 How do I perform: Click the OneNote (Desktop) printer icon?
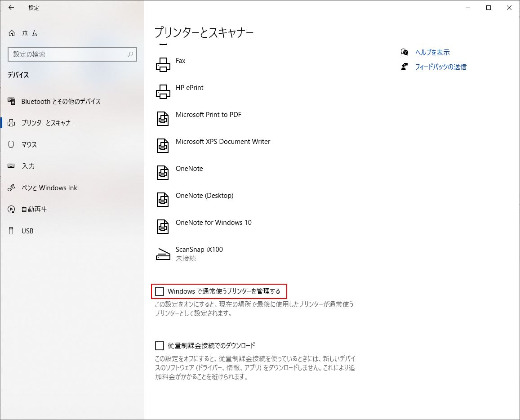tap(163, 199)
